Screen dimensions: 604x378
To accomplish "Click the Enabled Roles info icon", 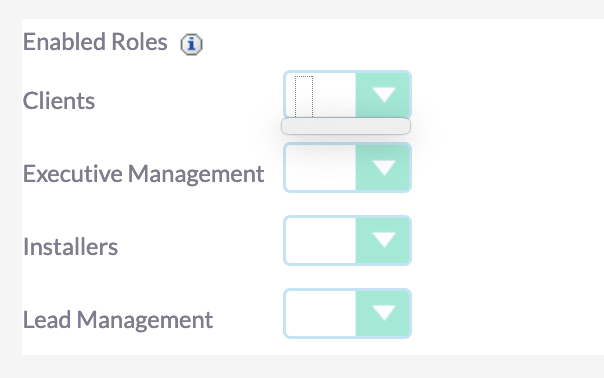I will pyautogui.click(x=191, y=44).
